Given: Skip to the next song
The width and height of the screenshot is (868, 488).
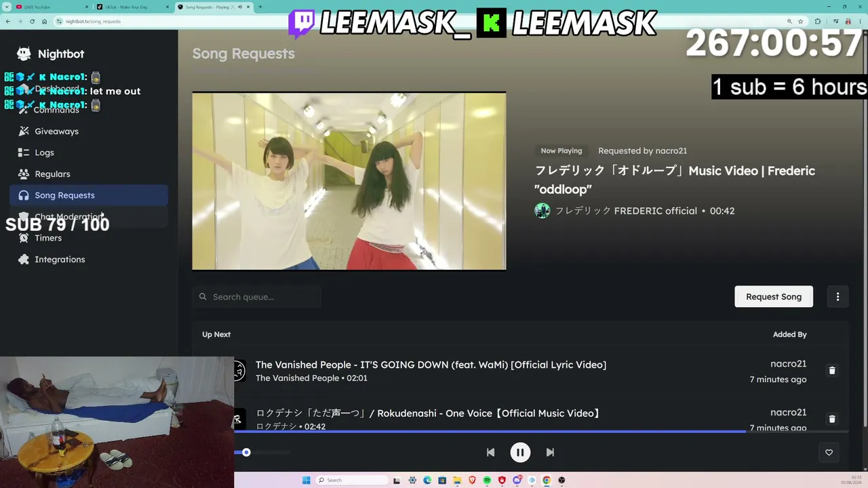Looking at the screenshot, I should 550,452.
